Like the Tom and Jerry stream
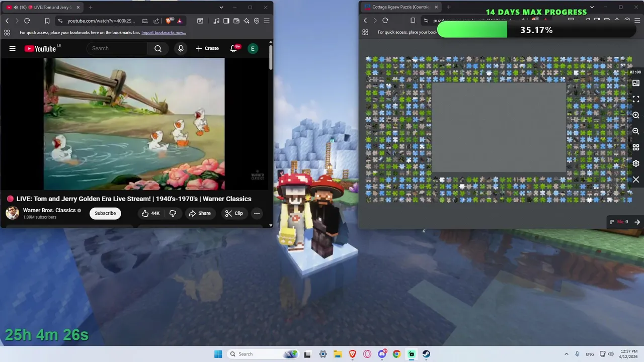This screenshot has height=362, width=644. point(150,213)
